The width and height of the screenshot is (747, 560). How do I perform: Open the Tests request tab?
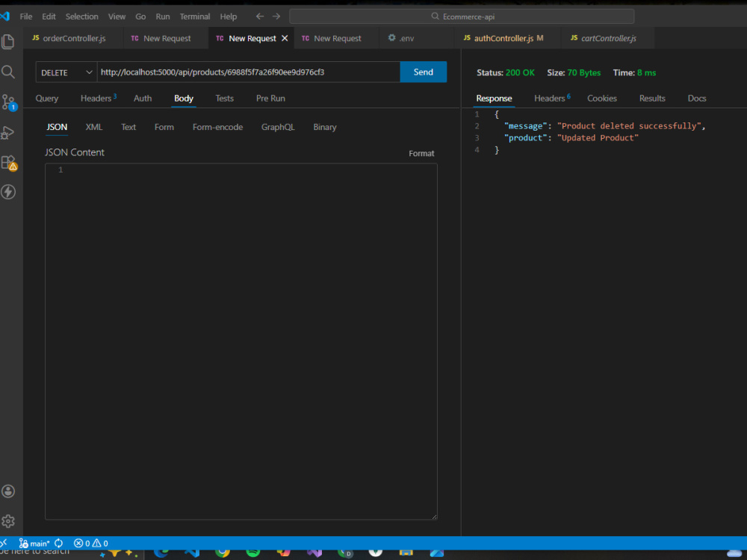[x=224, y=98]
